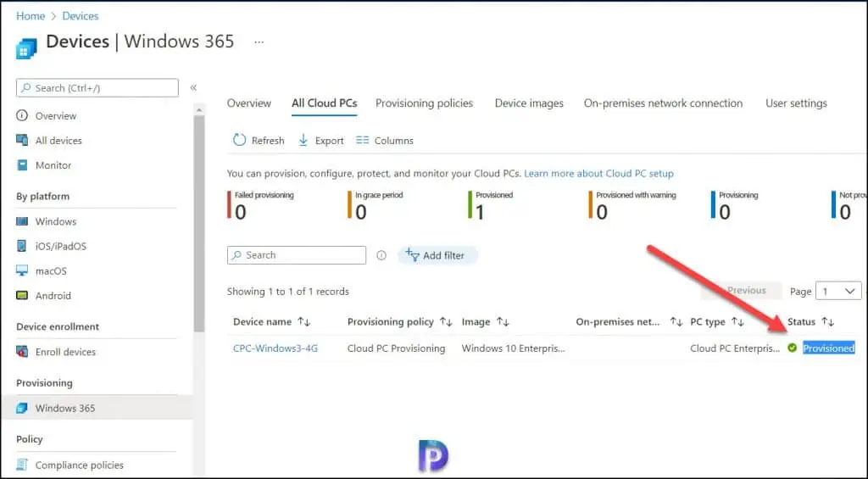Click the macOS platform icon

pyautogui.click(x=22, y=270)
